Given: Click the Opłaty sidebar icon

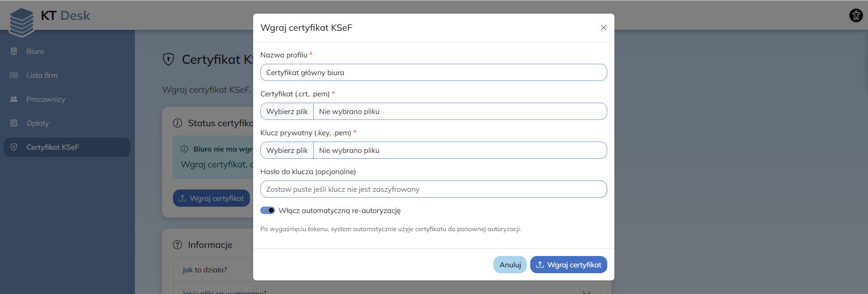Looking at the screenshot, I should 14,123.
